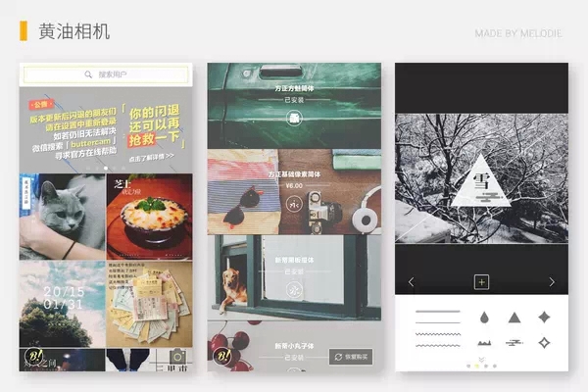The width and height of the screenshot is (588, 392).
Task: Tap the camera icon in first screen
Action: pos(178,357)
